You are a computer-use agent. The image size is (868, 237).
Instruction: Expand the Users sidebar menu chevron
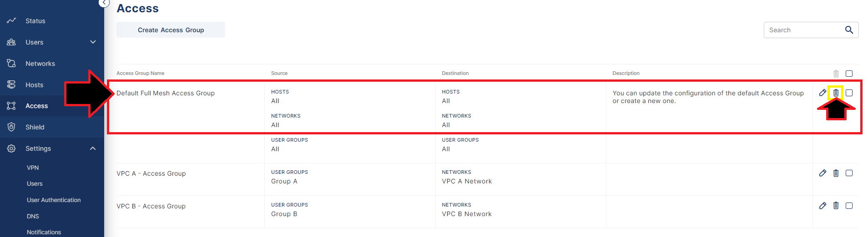tap(93, 42)
